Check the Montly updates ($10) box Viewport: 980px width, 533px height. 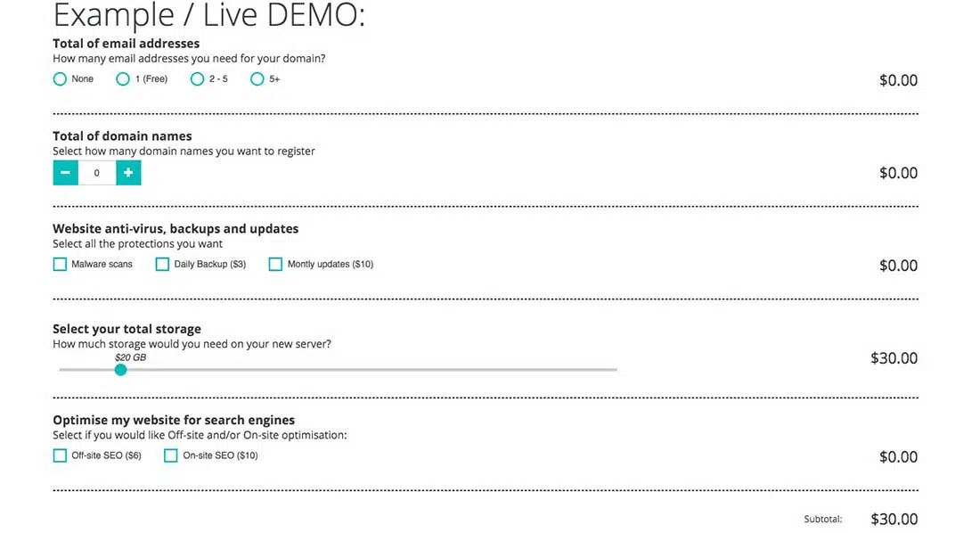(275, 265)
